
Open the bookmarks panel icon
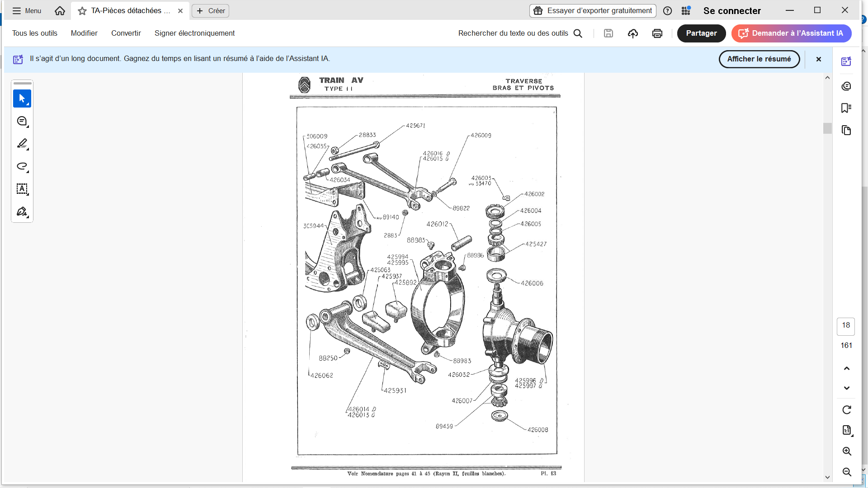click(846, 108)
